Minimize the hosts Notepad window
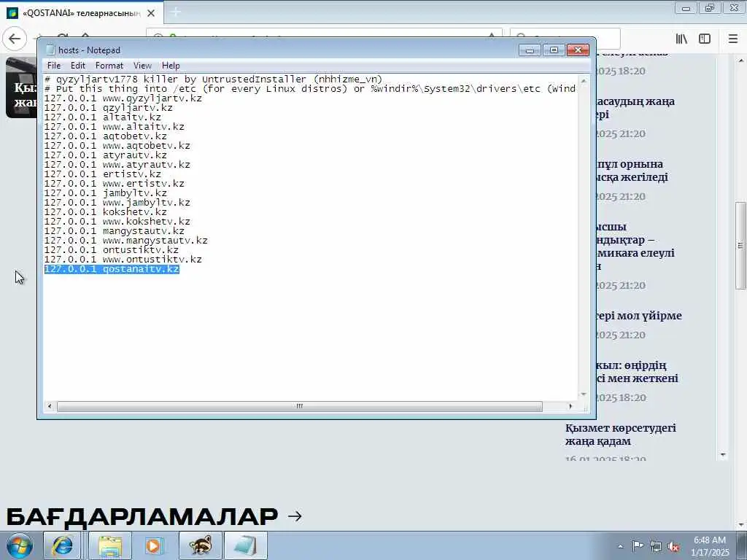The height and width of the screenshot is (560, 747). pos(530,50)
